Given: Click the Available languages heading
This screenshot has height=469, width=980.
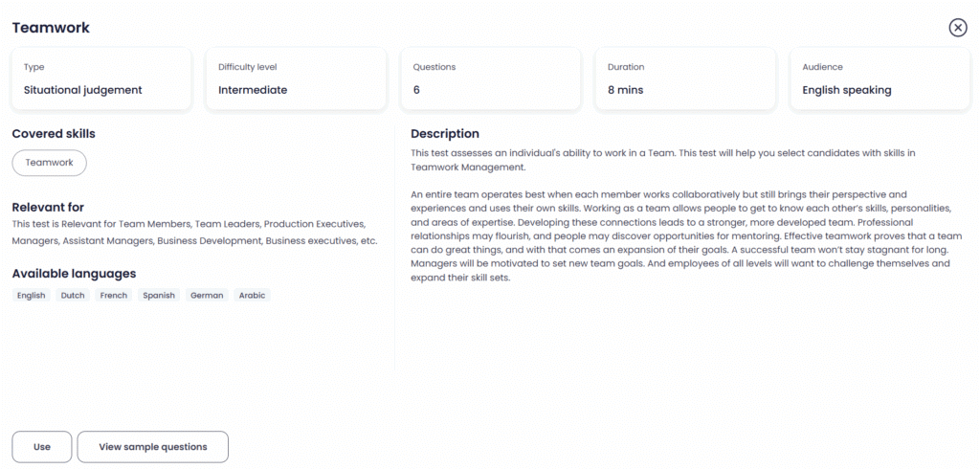Looking at the screenshot, I should click(75, 274).
